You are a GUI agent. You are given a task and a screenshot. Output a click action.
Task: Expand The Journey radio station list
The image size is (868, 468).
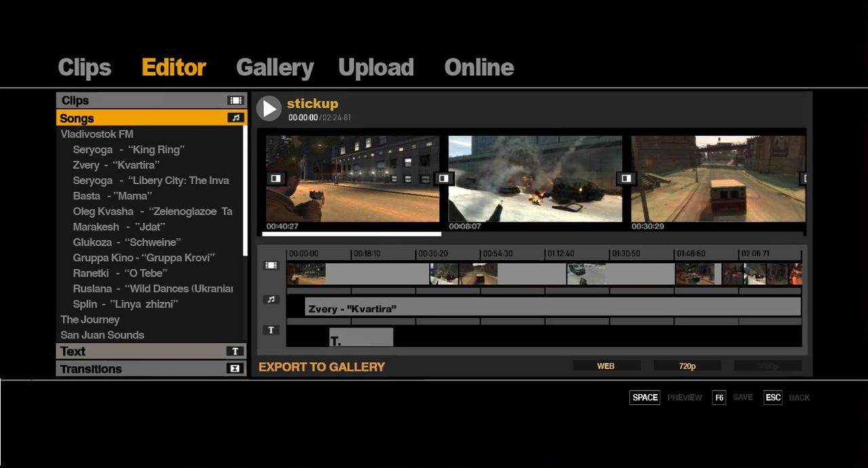(90, 319)
